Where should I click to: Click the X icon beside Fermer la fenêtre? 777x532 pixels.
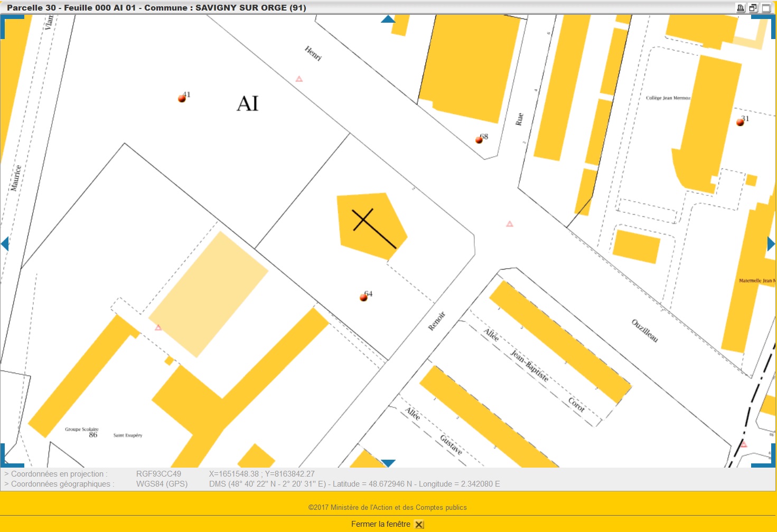[419, 525]
